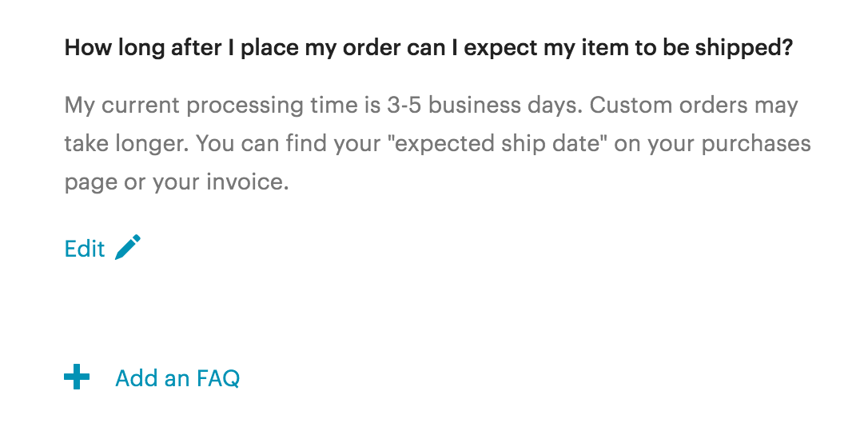Image resolution: width=868 pixels, height=439 pixels.
Task: Click the bold shipping question heading
Action: pyautogui.click(x=428, y=48)
